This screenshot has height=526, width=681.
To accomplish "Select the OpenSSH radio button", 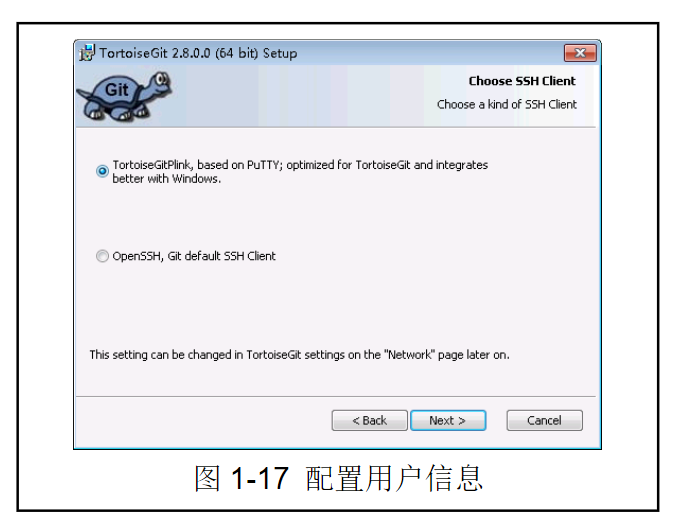I will [x=102, y=256].
